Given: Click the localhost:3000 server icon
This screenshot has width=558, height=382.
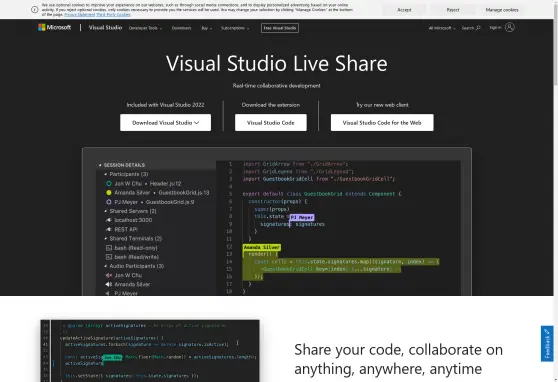Looking at the screenshot, I should (x=109, y=220).
